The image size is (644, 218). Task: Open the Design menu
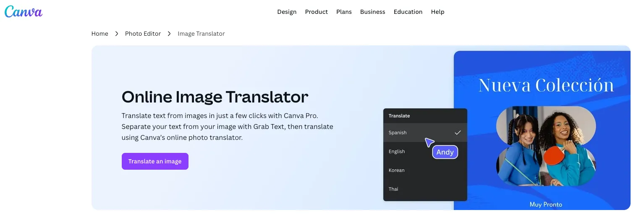287,12
